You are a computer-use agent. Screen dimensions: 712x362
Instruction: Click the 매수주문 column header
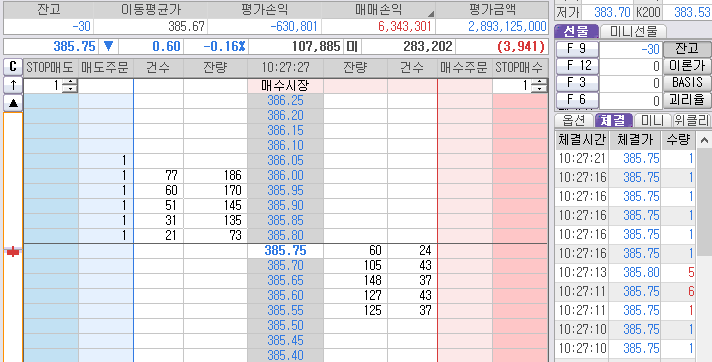point(465,68)
